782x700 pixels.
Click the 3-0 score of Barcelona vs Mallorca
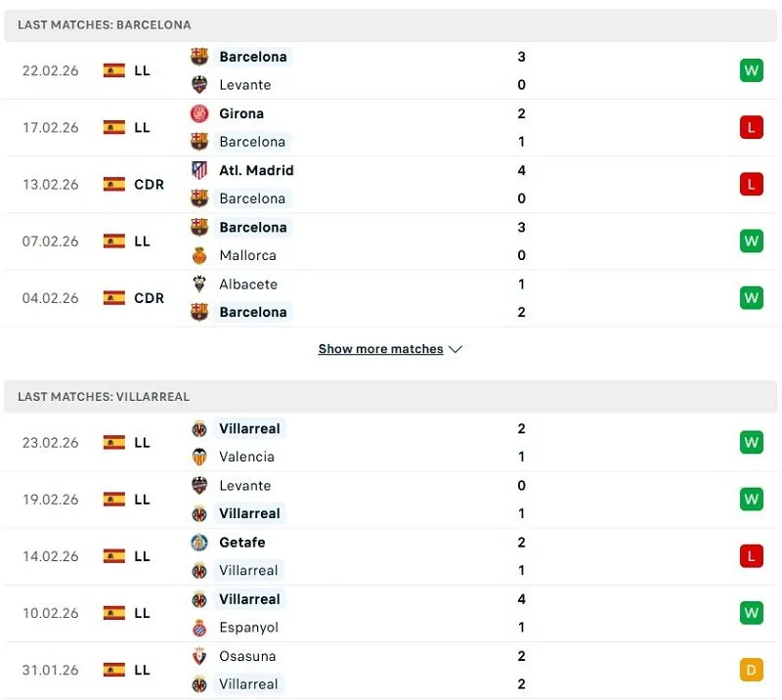pyautogui.click(x=521, y=241)
